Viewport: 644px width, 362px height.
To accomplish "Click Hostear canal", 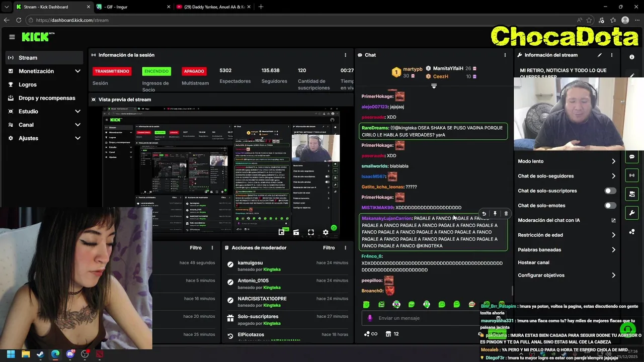I will (533, 262).
